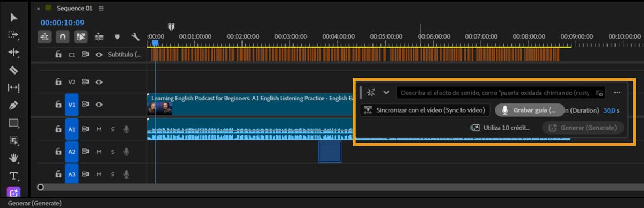Lock audio track A2
Screen dimensions: 644x208
(x=58, y=152)
